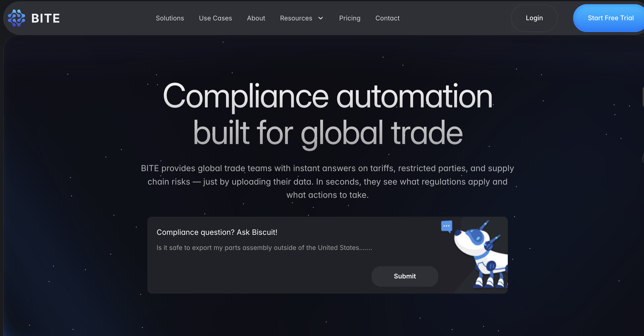The width and height of the screenshot is (644, 336).
Task: Click the 'Compliance automation' headline line
Action: click(328, 96)
